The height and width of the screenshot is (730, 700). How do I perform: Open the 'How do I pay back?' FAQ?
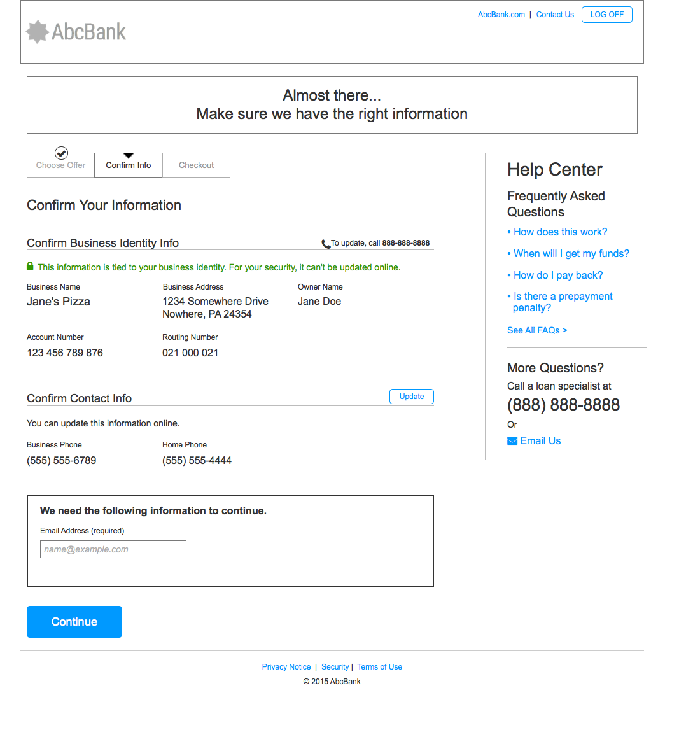tap(558, 276)
